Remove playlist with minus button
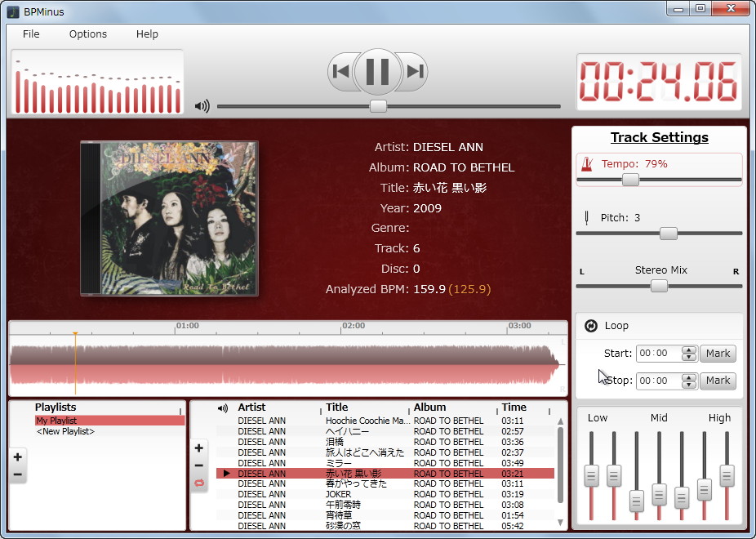The height and width of the screenshot is (539, 756). point(18,474)
